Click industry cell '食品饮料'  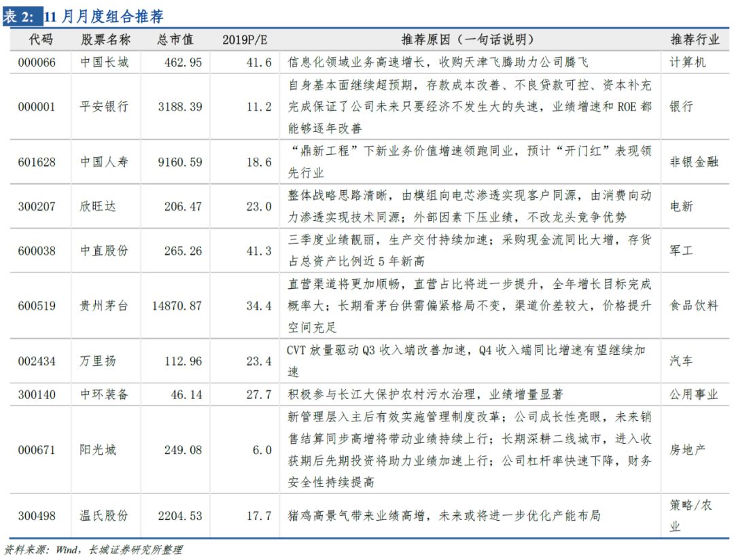[x=694, y=306]
